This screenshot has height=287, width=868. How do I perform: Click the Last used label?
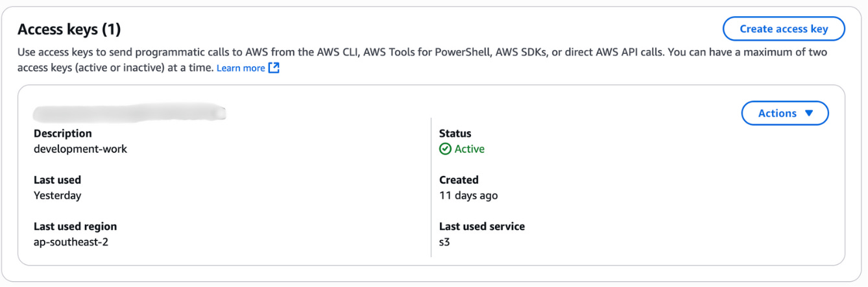(57, 180)
